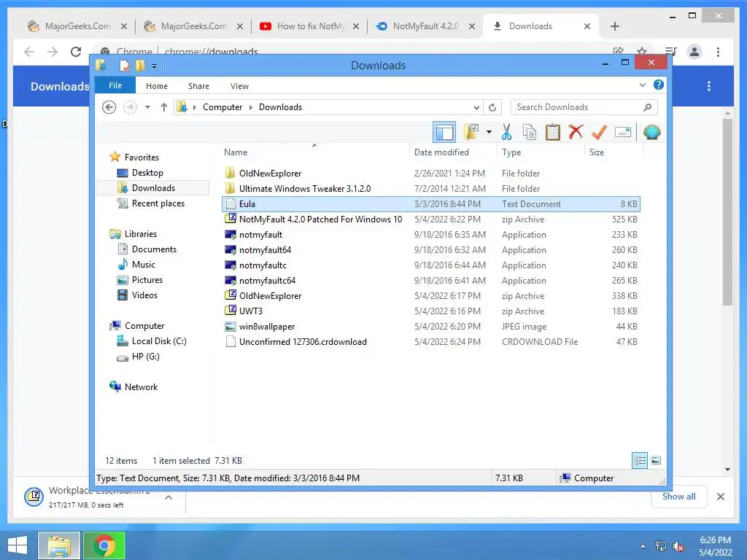This screenshot has width=747, height=560.
Task: Toggle the navigation pane layout button
Action: click(x=444, y=132)
